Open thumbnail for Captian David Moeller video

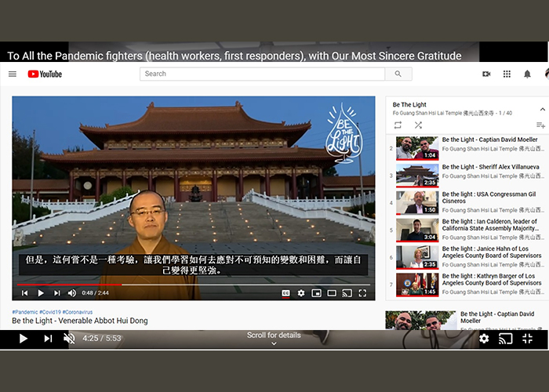point(417,148)
